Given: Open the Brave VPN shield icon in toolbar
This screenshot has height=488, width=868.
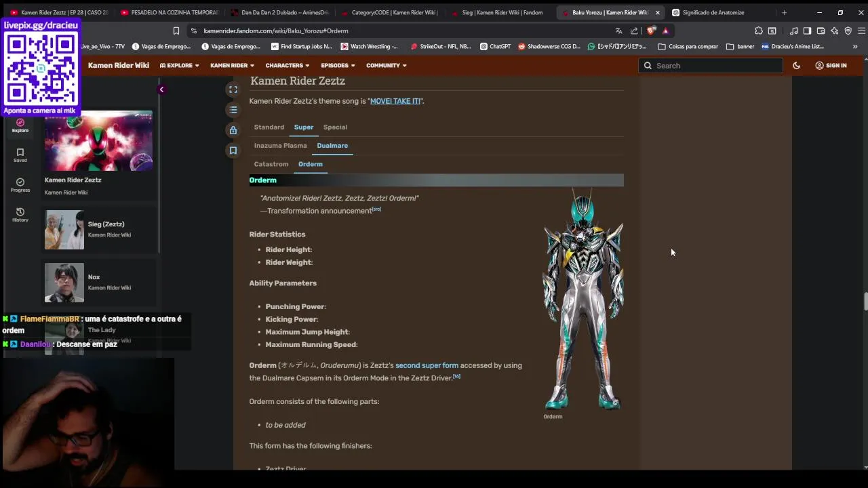Looking at the screenshot, I should 848,31.
